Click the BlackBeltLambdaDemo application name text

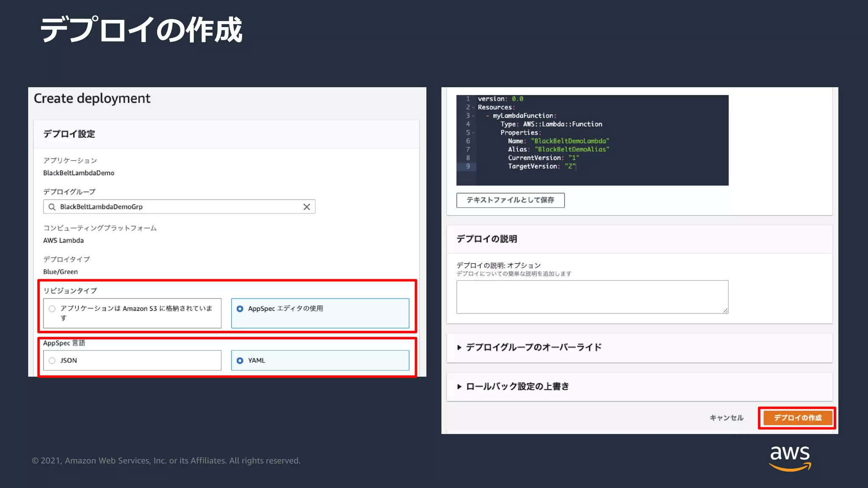click(79, 173)
